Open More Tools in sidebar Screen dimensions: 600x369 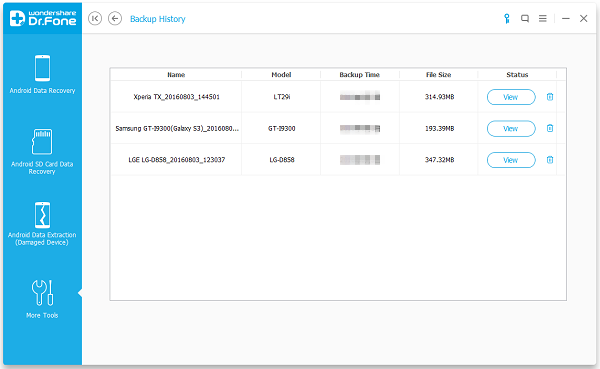point(42,299)
